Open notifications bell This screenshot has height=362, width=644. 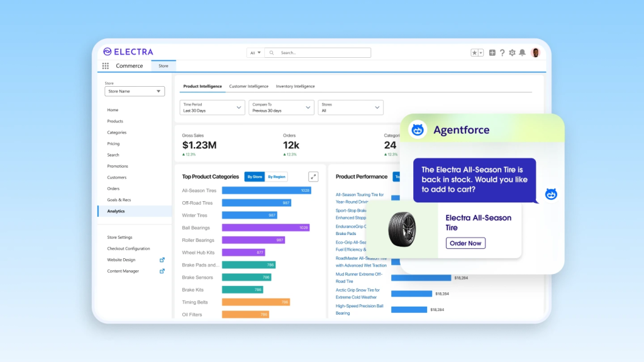(523, 53)
